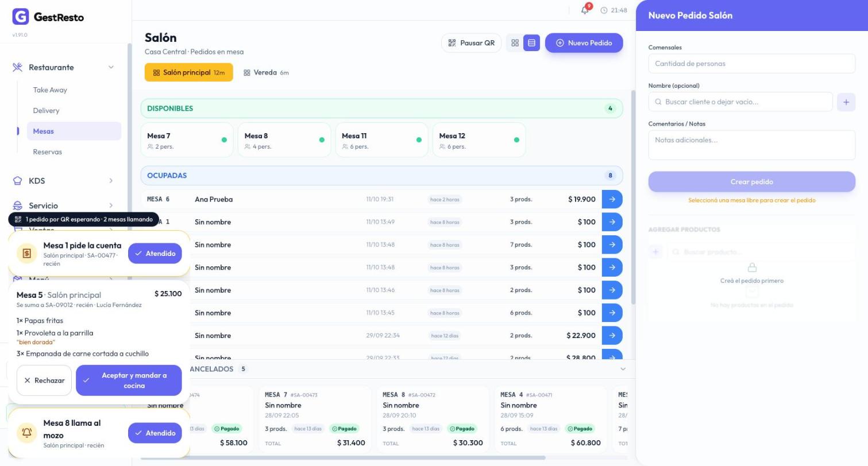Click the Servicio sidebar icon
The image size is (868, 466).
(x=18, y=205)
